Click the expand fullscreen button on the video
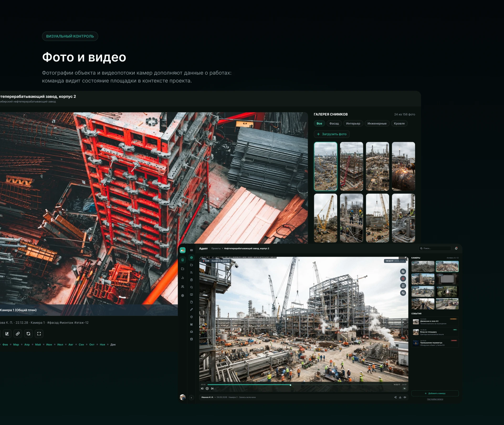The width and height of the screenshot is (504, 425). coord(403,286)
